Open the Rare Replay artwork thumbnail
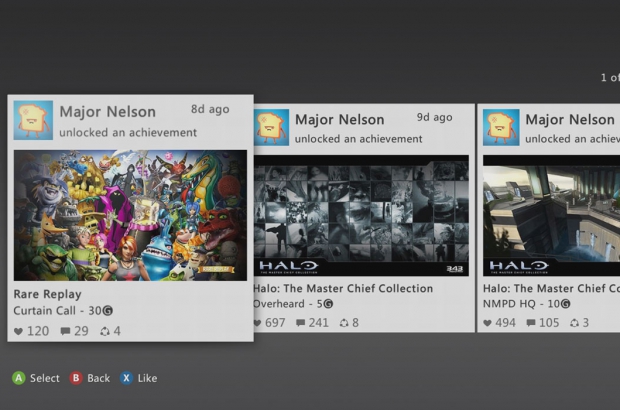Screen dimensions: 620x410 point(130,215)
